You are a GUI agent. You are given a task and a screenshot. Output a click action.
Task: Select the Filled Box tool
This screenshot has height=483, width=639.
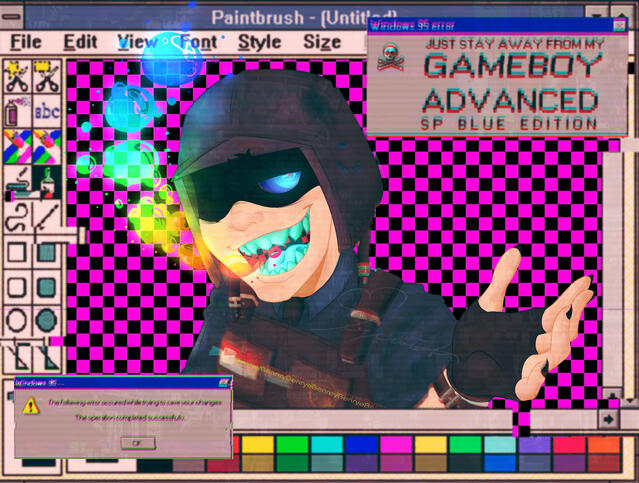[47, 252]
